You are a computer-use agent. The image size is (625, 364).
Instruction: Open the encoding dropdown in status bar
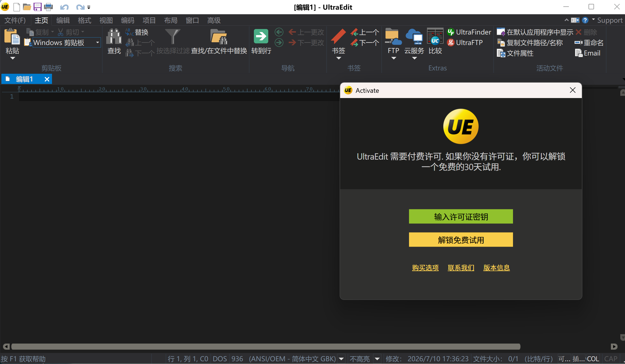click(342, 359)
